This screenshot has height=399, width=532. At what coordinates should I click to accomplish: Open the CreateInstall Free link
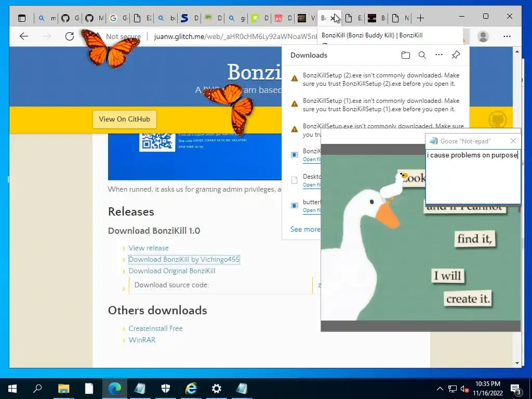(155, 328)
